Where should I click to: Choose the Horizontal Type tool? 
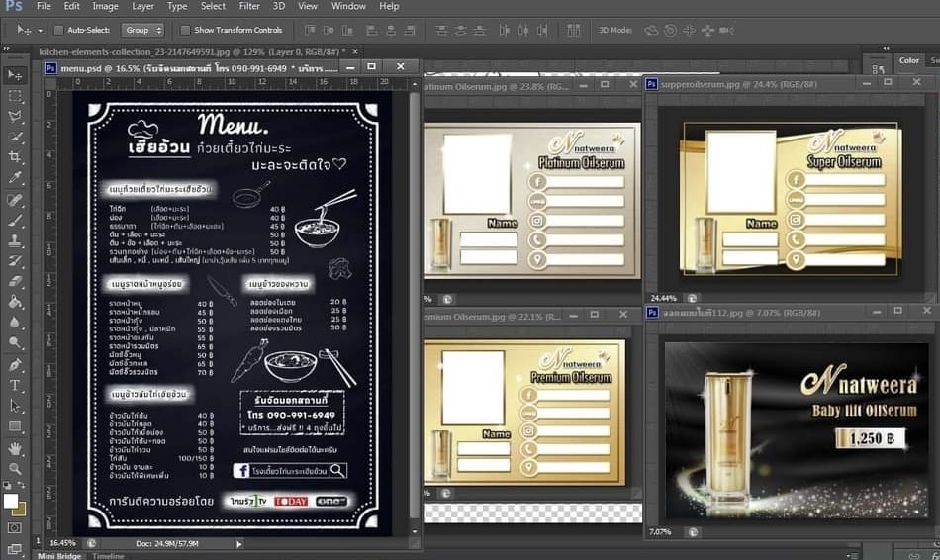[x=15, y=385]
